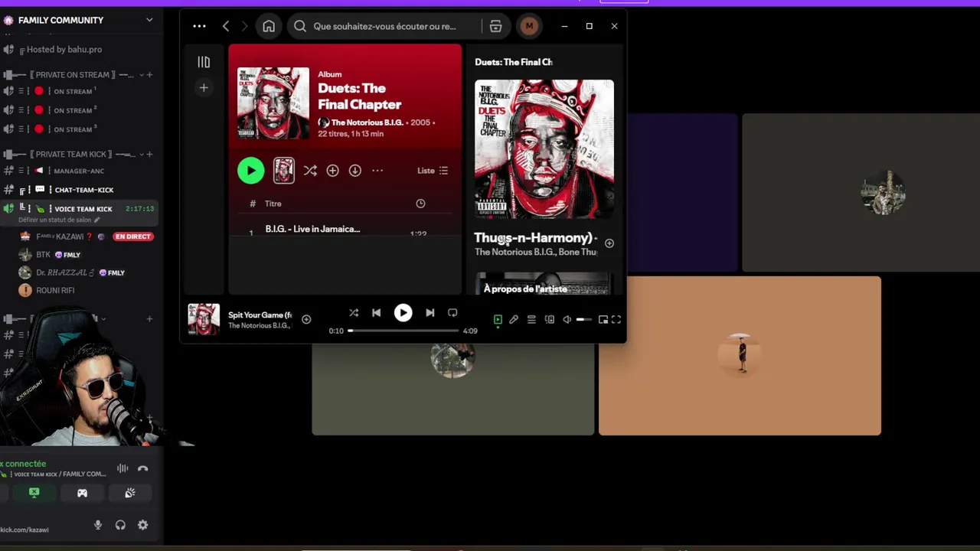Toggle Discord noise suppression waveform icon
The image size is (980, 551).
pos(122,468)
